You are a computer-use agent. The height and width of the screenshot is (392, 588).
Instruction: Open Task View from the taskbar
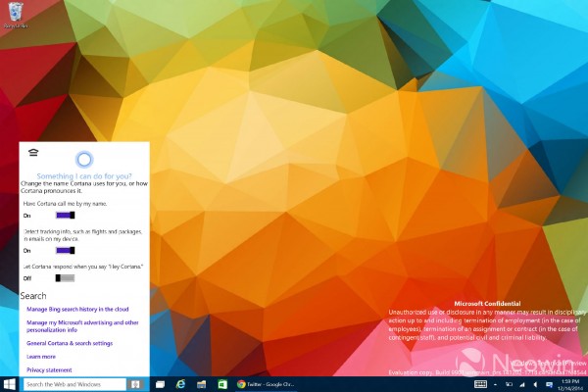click(160, 384)
